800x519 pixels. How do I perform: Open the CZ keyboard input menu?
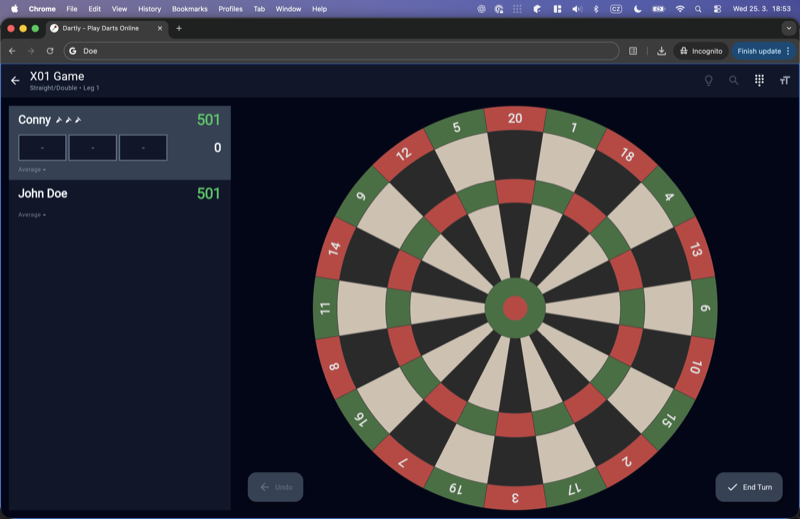tap(616, 9)
